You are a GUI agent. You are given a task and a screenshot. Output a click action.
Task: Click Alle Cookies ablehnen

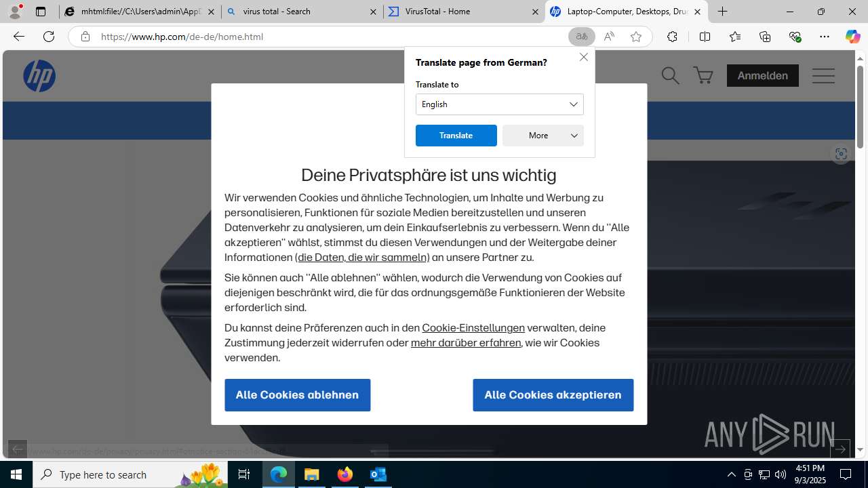click(298, 395)
